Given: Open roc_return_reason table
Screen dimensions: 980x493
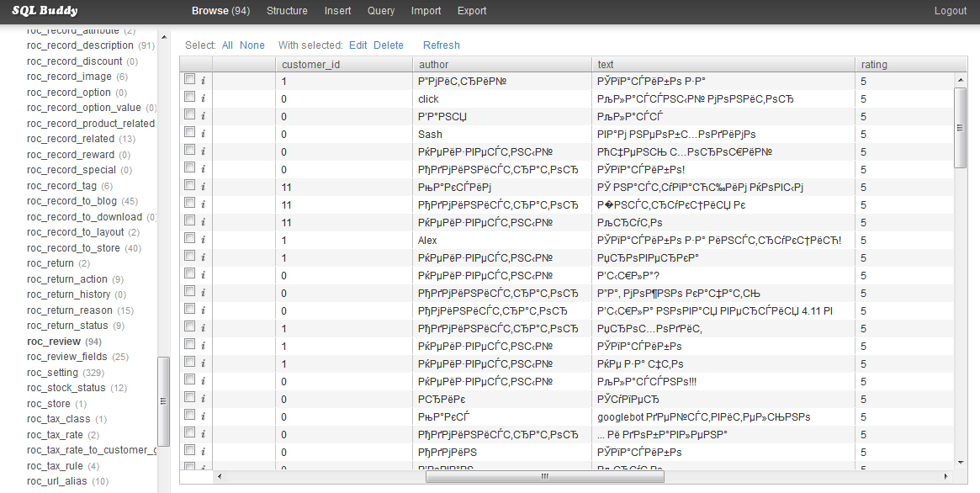Looking at the screenshot, I should coord(70,310).
